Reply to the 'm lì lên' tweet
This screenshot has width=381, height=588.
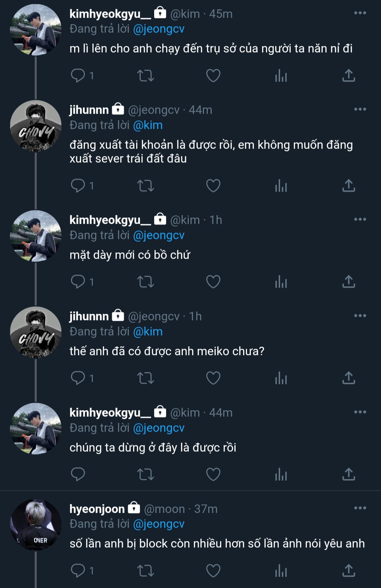78,76
